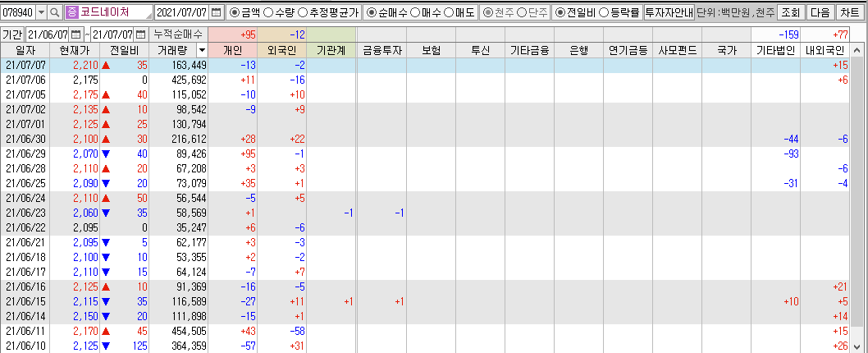The width and height of the screenshot is (868, 353).
Task: Click the 은행 column header
Action: click(x=578, y=51)
